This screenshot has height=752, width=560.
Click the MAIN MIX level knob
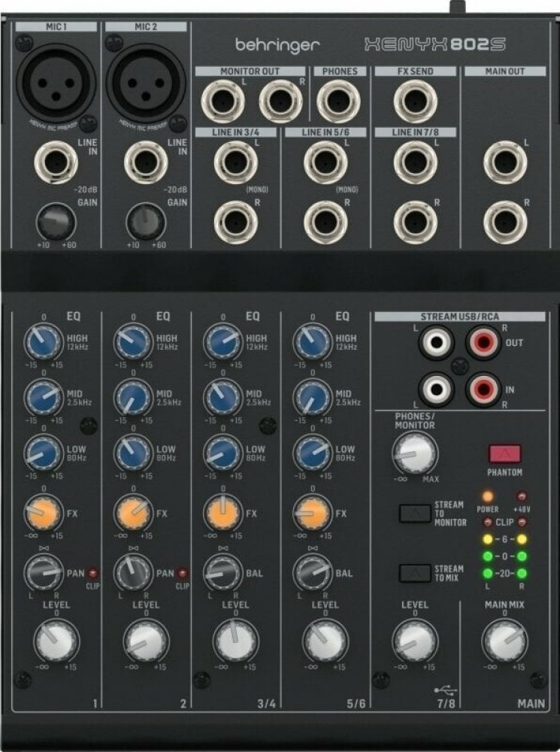tap(504, 641)
